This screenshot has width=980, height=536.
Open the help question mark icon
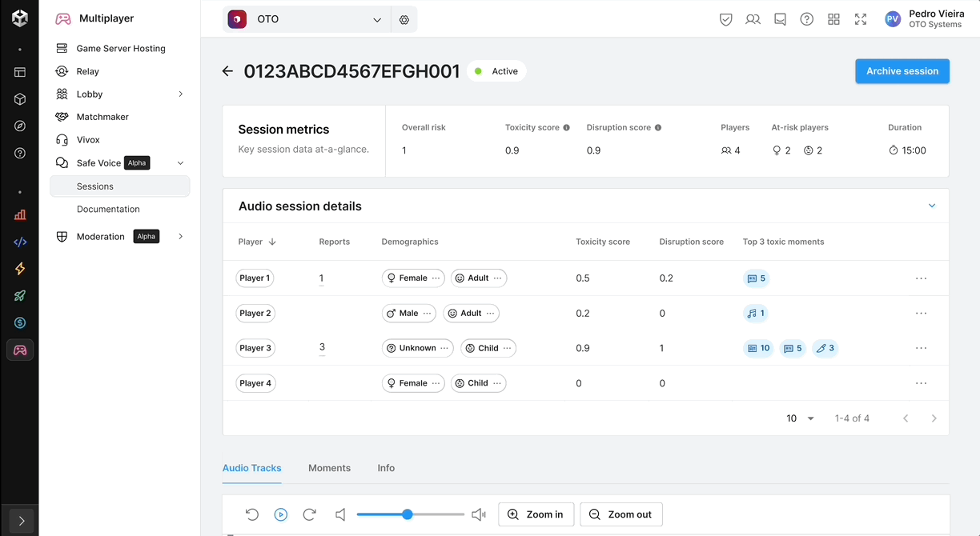point(806,20)
